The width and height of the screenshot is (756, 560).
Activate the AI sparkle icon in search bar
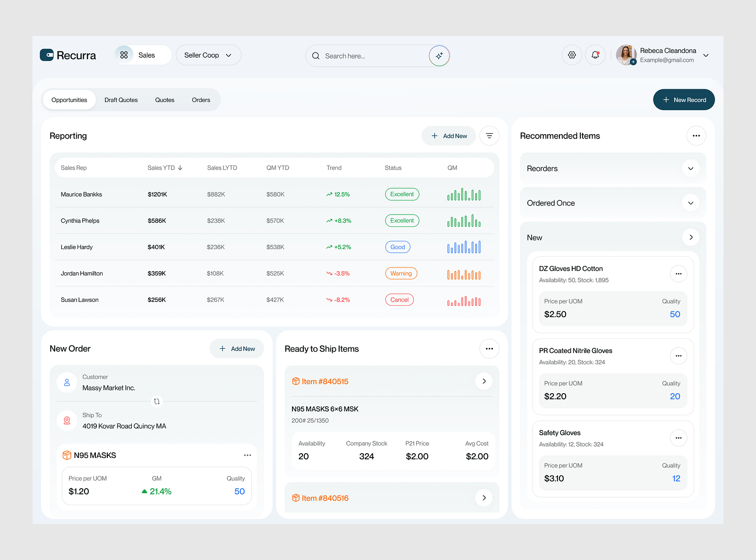pos(439,55)
